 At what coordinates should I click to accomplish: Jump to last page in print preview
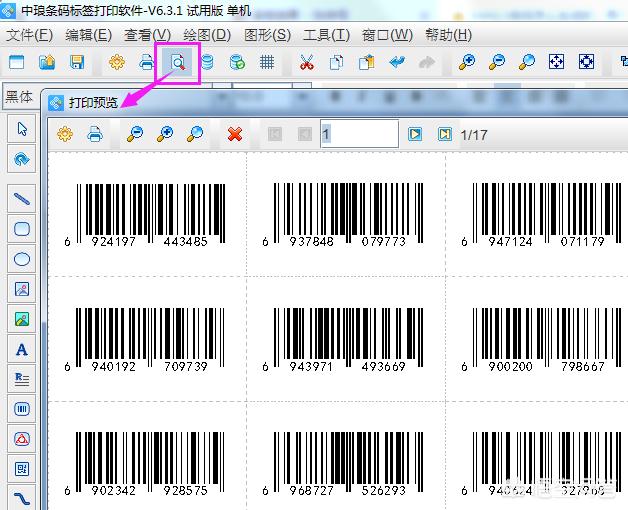pos(445,134)
